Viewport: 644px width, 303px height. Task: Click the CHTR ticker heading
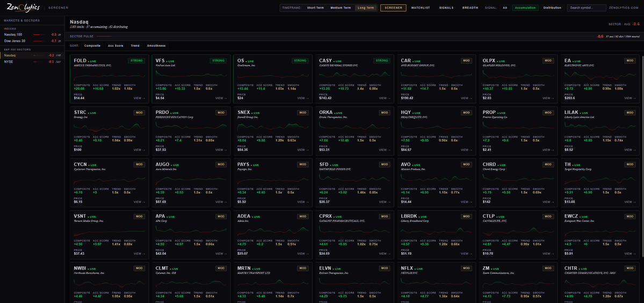coord(571,268)
